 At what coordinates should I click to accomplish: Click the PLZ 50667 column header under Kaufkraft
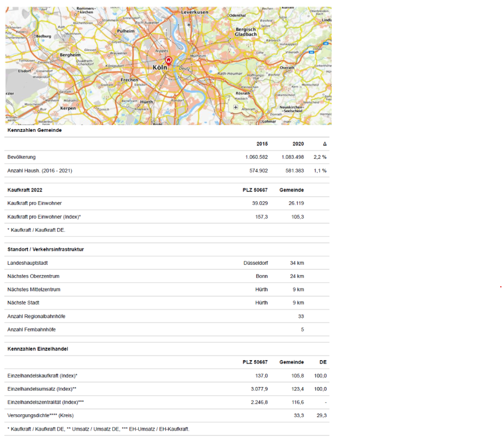pyautogui.click(x=255, y=190)
